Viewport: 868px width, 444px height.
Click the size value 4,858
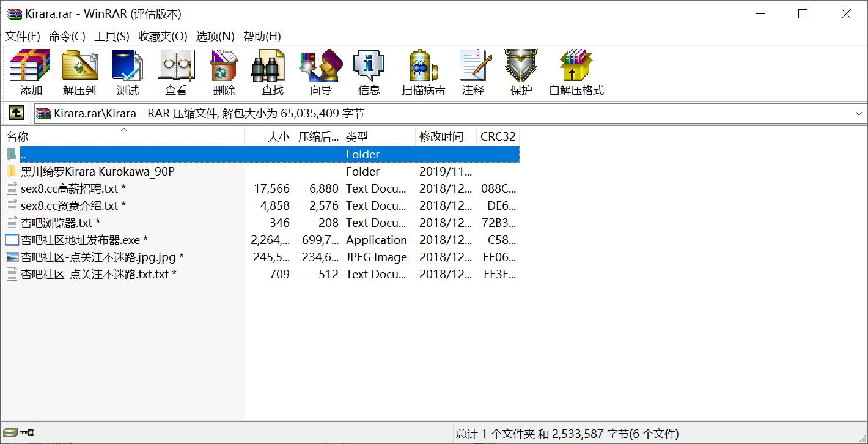[x=274, y=205]
